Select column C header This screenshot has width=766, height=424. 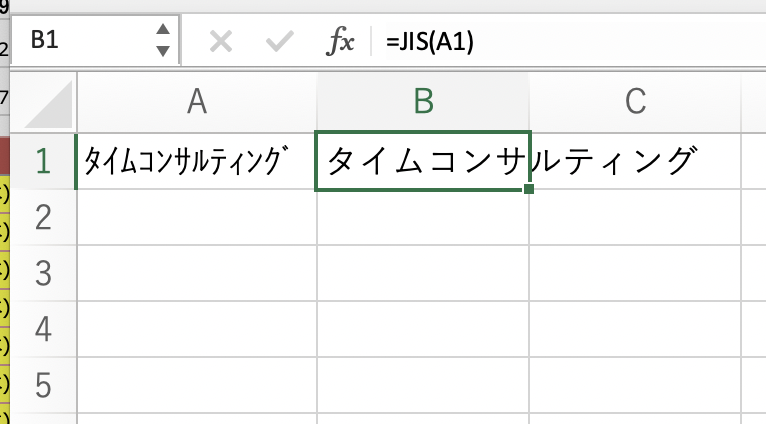pos(636,100)
